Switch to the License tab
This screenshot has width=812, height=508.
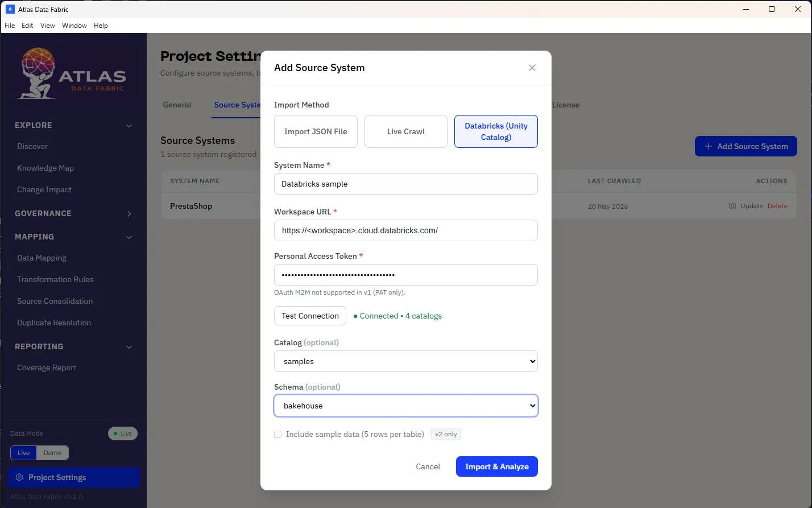click(x=566, y=105)
